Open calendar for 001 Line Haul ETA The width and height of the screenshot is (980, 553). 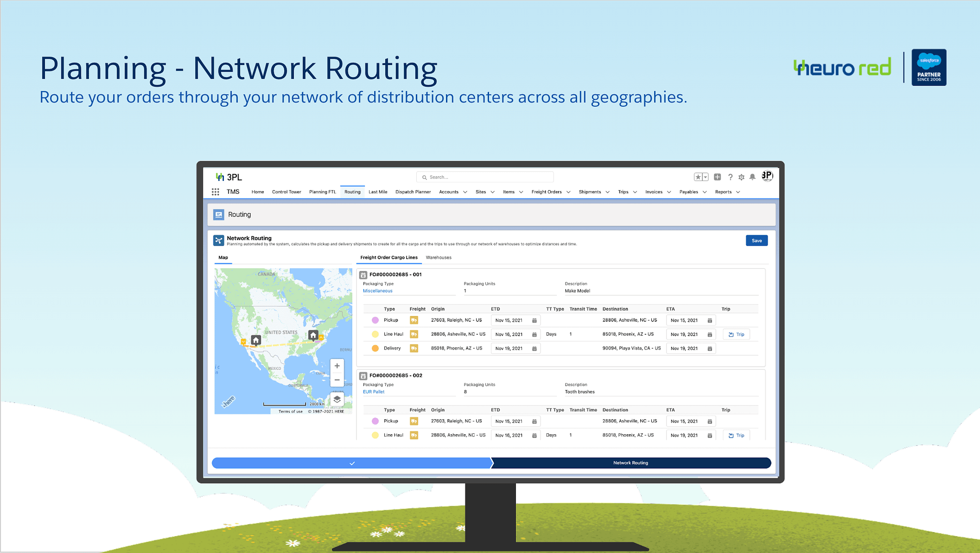pyautogui.click(x=710, y=335)
